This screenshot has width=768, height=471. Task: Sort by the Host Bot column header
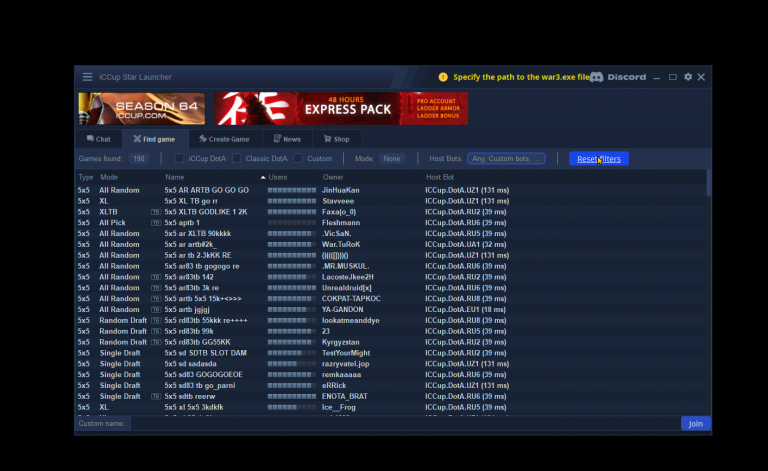tap(440, 177)
